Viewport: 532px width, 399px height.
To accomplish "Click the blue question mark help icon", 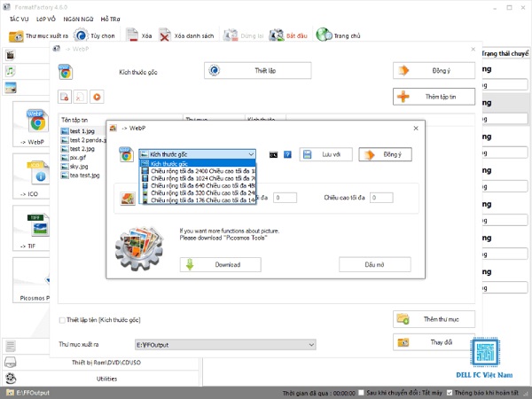I will tap(287, 154).
